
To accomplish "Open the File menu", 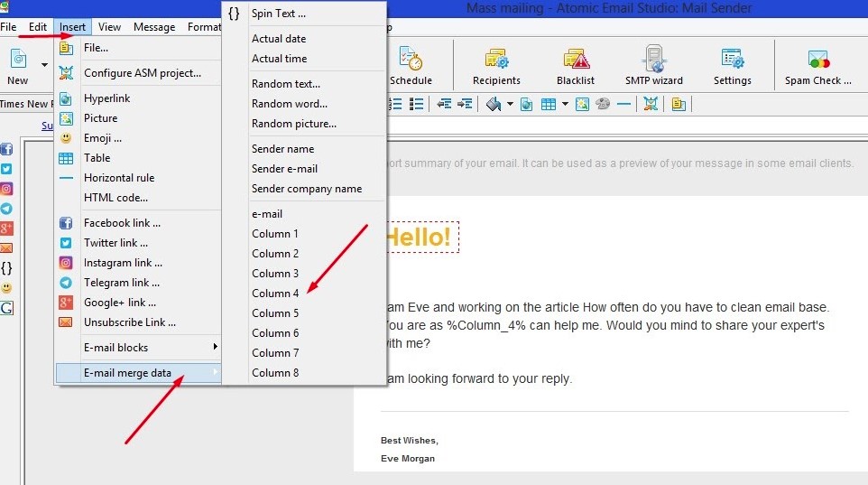I will point(8,26).
